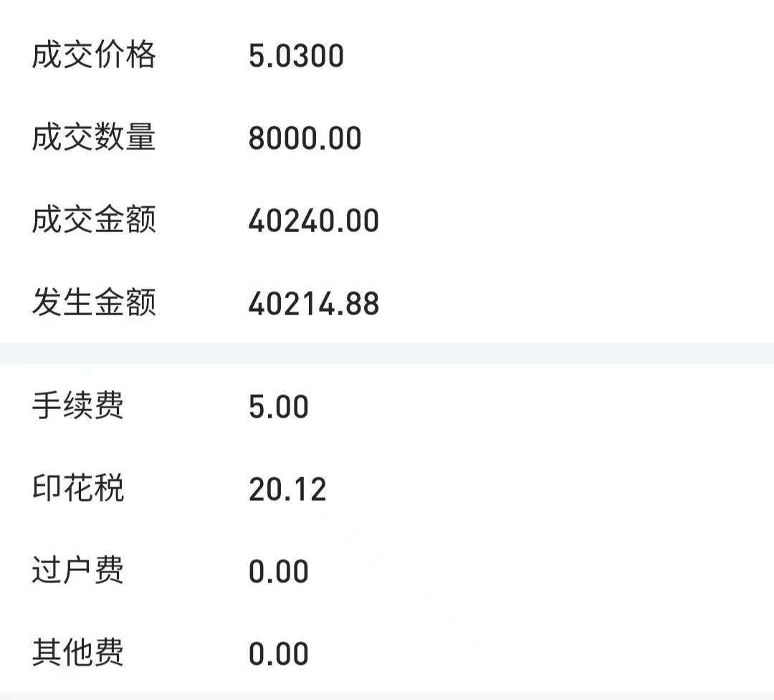Tap the 发生金额 label
Screen dimensions: 774x700
click(94, 302)
